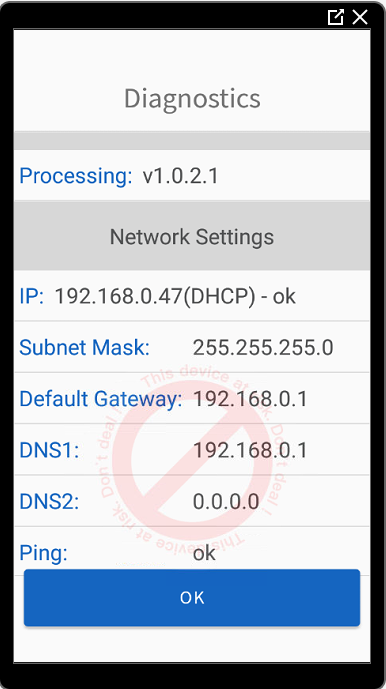Click the blue OK button

coord(192,598)
